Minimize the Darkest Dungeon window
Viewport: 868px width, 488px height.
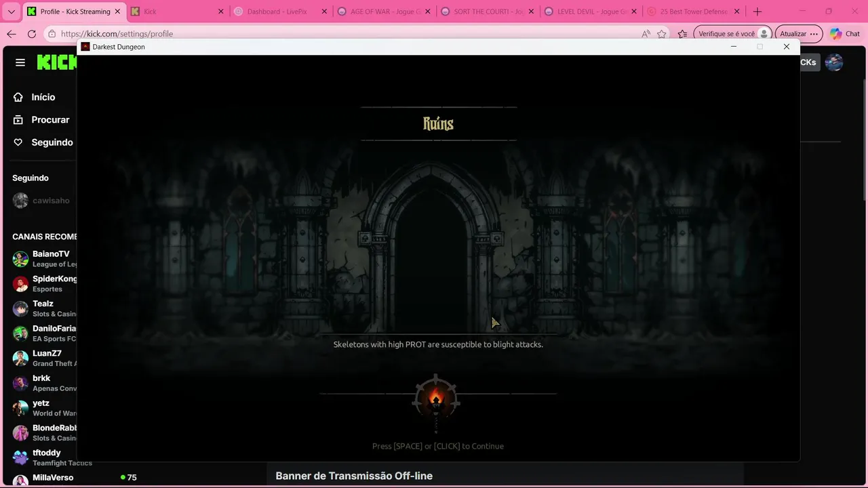click(x=734, y=47)
